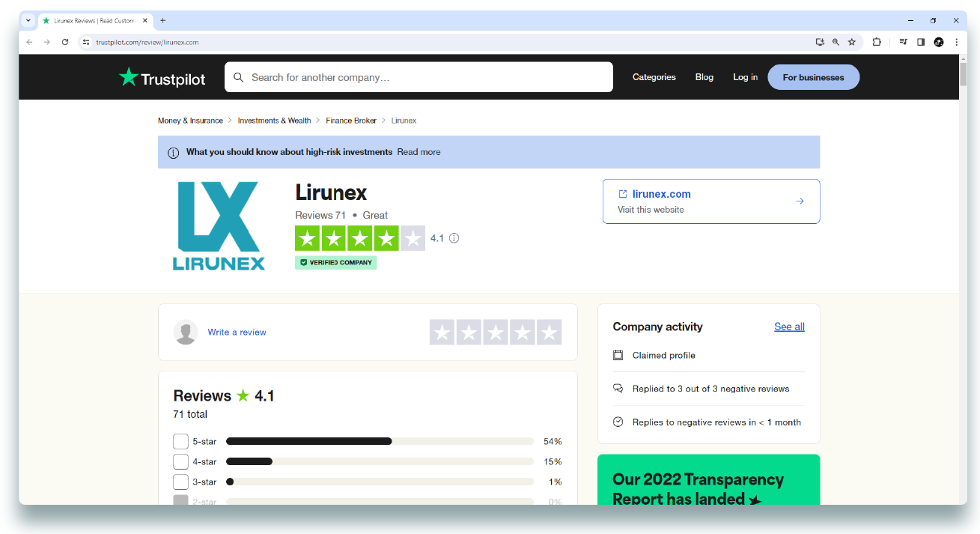This screenshot has height=534, width=980.
Task: Open Chrome three-dot menu
Action: [956, 42]
